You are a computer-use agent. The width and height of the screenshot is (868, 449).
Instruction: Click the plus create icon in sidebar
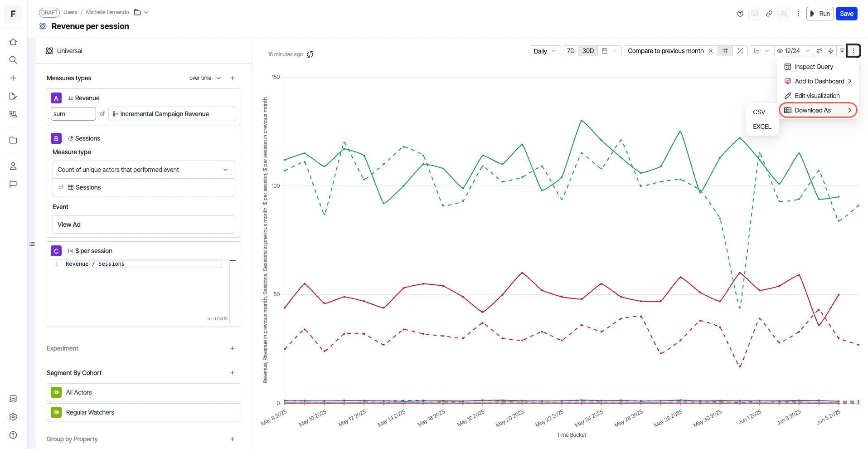[13, 78]
